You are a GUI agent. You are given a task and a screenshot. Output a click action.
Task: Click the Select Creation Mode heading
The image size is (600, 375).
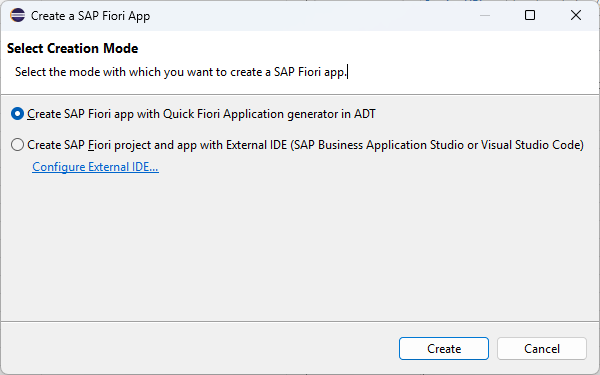pyautogui.click(x=73, y=49)
